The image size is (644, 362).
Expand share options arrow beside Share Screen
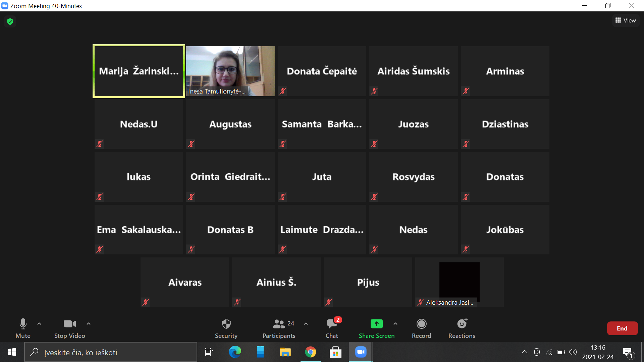point(395,324)
